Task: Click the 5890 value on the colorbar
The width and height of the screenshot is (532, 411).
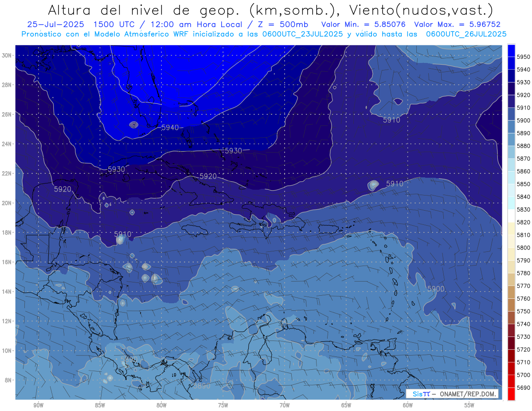Action: click(x=524, y=133)
